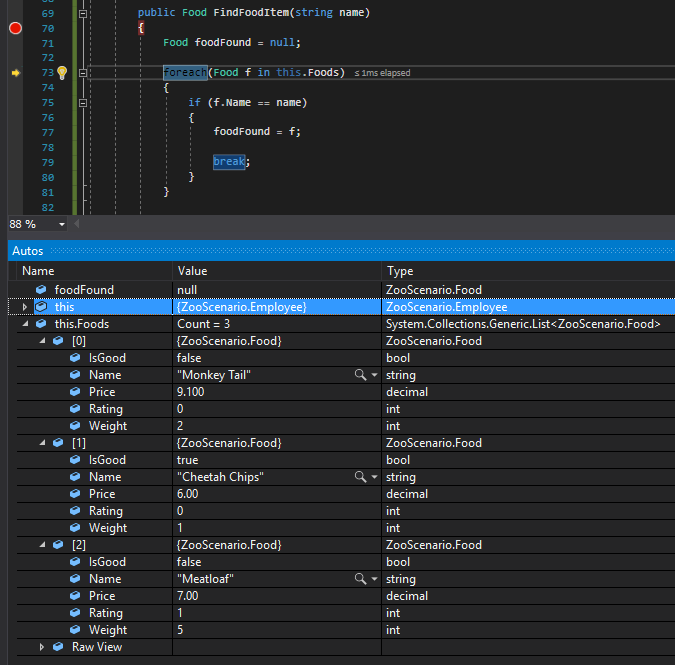
Task: Collapse the FindFoodItem method outline
Action: [83, 14]
